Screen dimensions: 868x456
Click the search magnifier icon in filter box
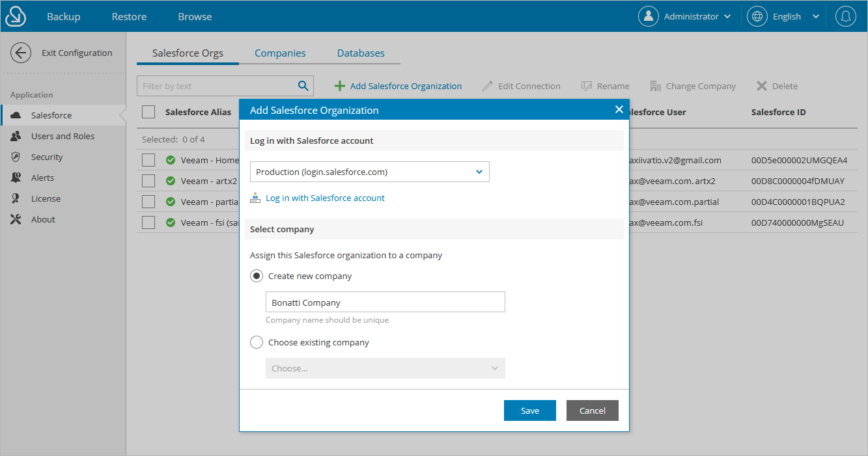coord(303,85)
